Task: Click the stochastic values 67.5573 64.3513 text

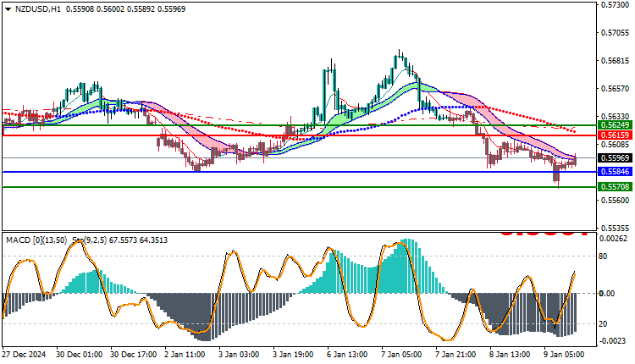Action: point(139,240)
